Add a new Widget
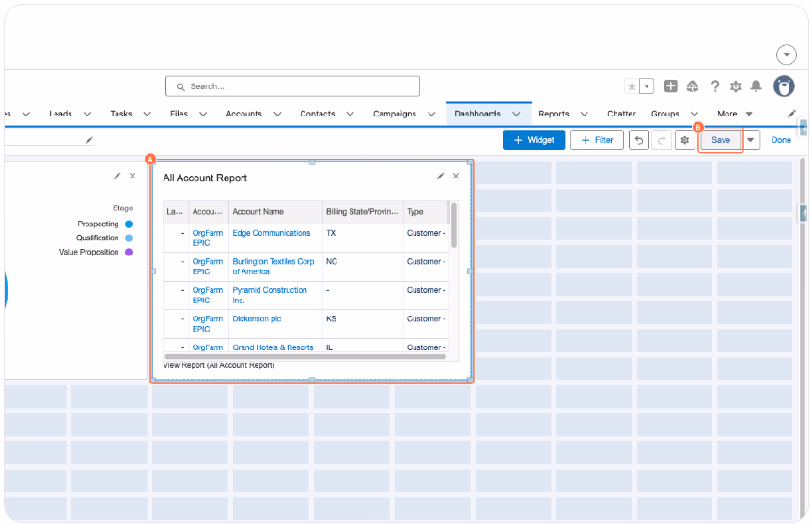The image size is (812, 525). click(534, 140)
